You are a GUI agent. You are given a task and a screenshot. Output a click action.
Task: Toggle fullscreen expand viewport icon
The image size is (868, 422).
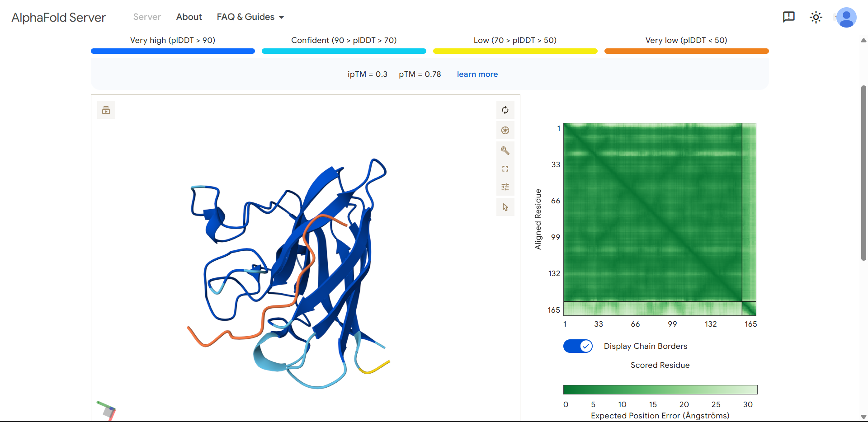pyautogui.click(x=505, y=169)
